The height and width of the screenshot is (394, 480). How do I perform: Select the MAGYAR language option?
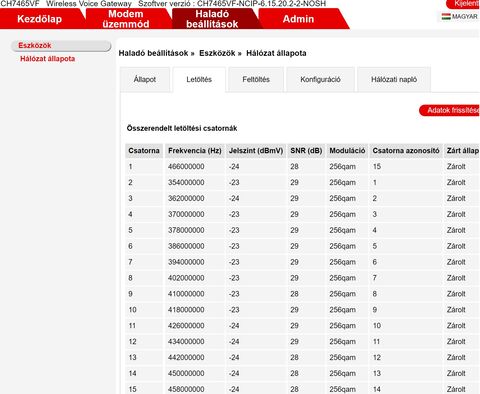465,16
